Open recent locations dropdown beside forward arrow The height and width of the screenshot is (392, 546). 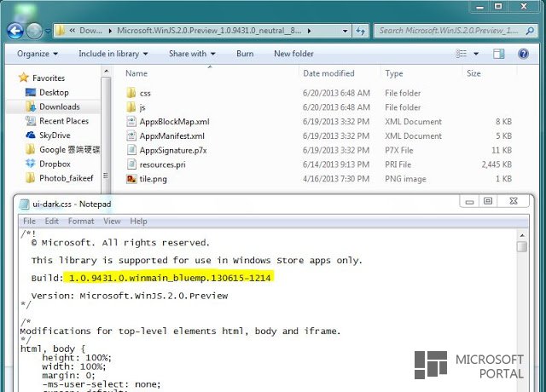point(48,31)
